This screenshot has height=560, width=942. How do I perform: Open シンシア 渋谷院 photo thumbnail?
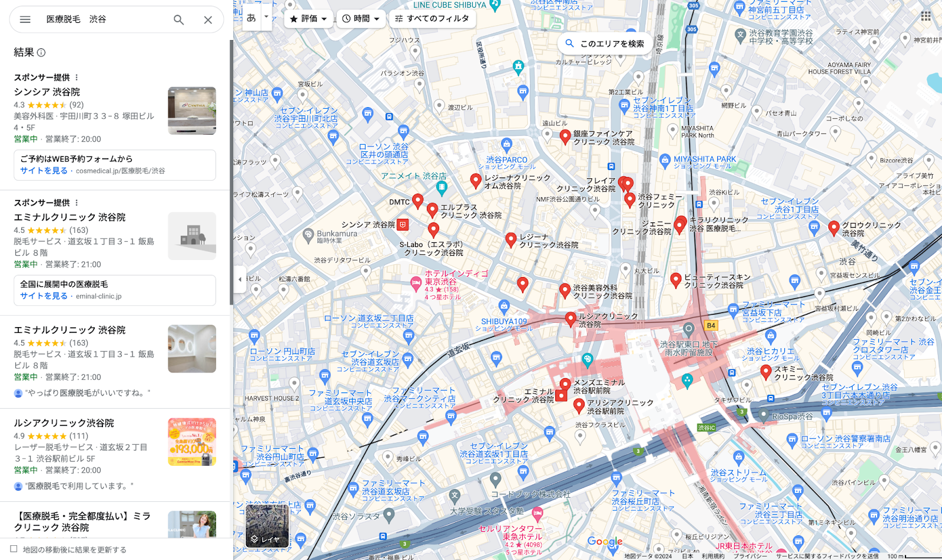(x=192, y=111)
